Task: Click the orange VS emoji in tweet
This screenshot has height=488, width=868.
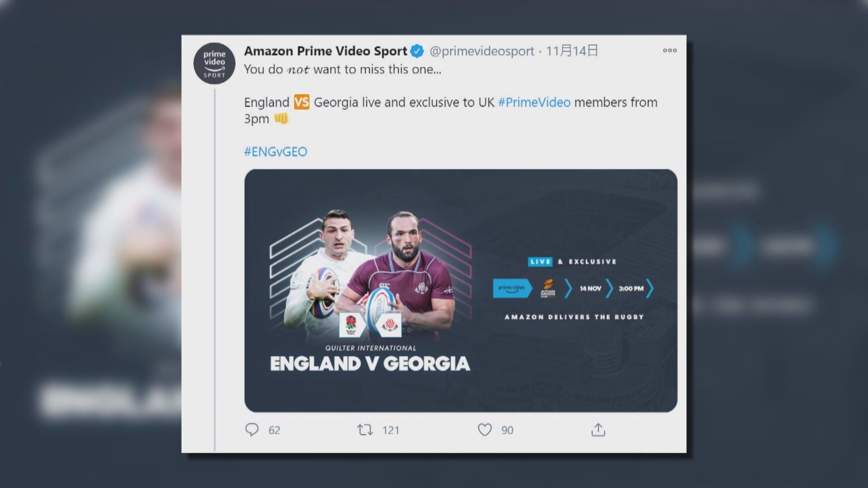Action: pyautogui.click(x=302, y=103)
